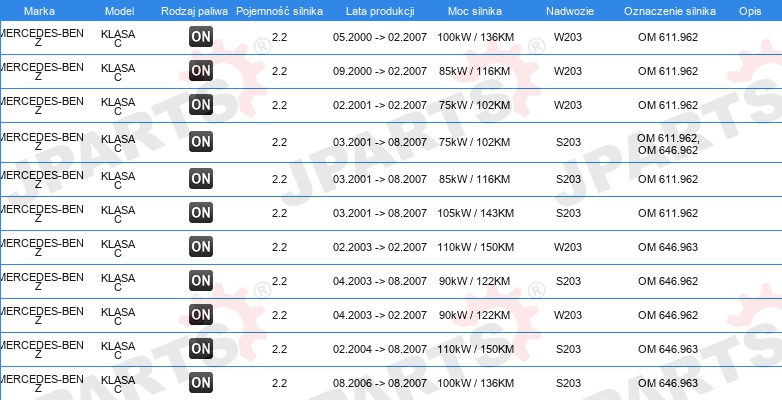Viewport: 782px width, 400px height.
Task: Click W203 in the 05.2000 row
Action: pos(568,37)
